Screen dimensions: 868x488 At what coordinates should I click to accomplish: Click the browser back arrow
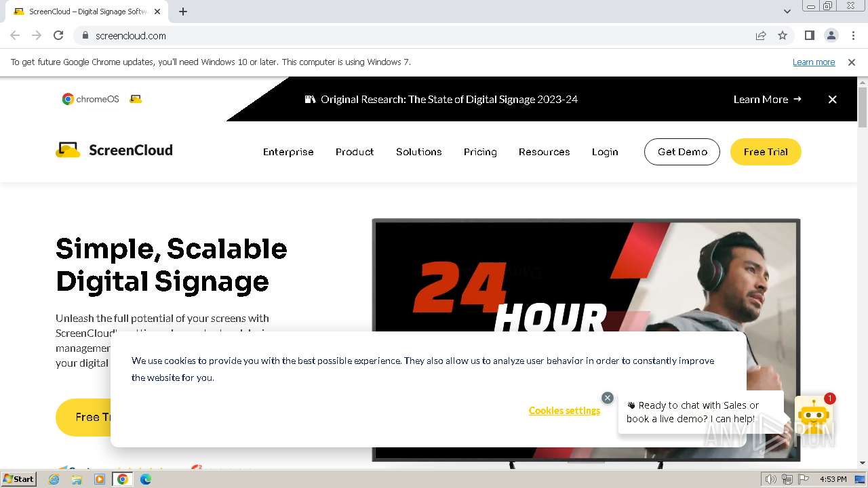coord(15,35)
